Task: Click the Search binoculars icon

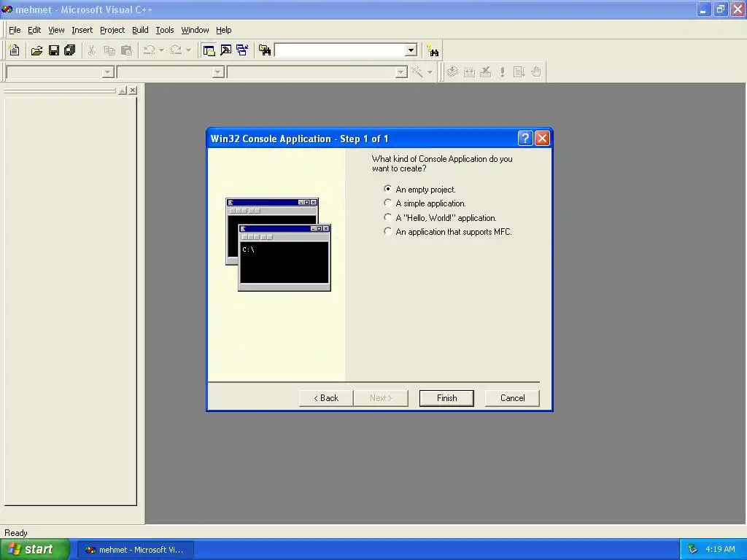Action: pos(433,50)
